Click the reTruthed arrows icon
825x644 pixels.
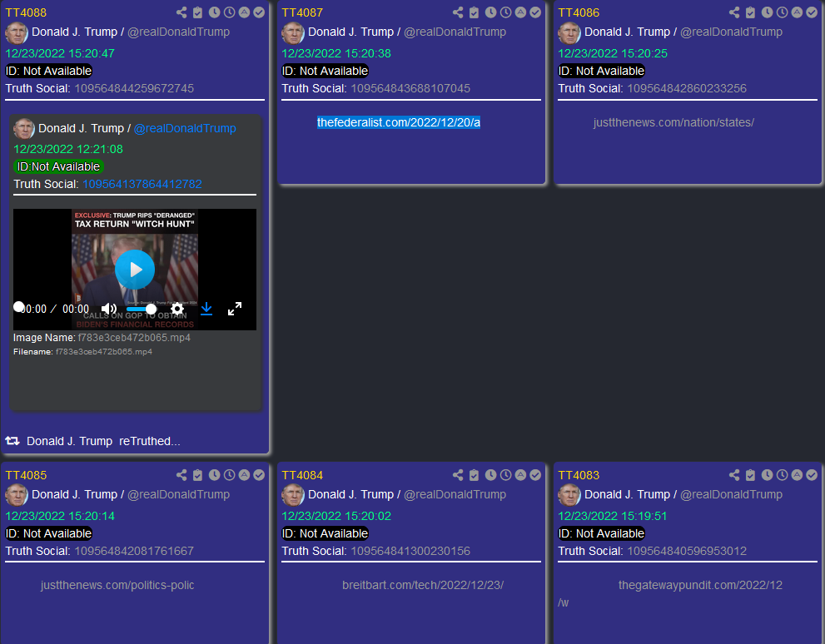[x=12, y=440]
